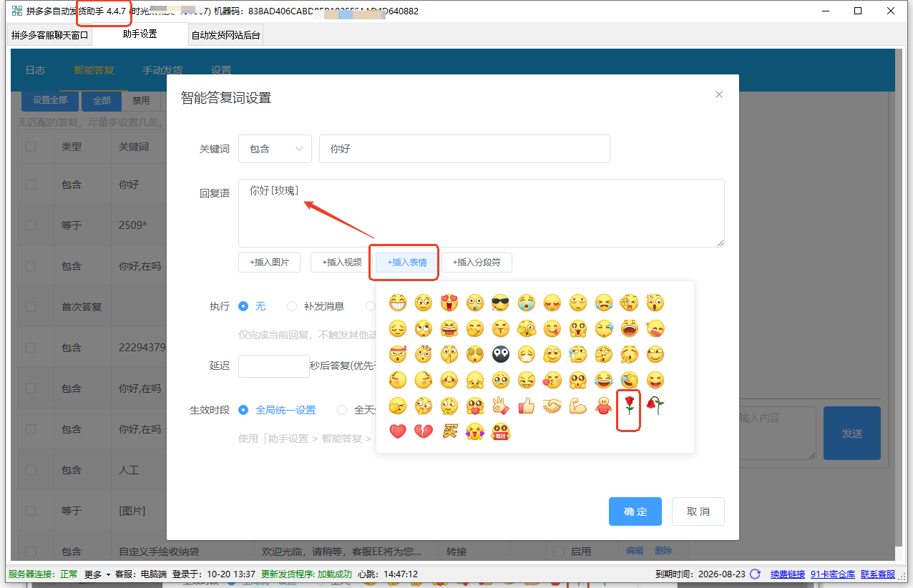
Task: Insert the broken heart emoji
Action: point(424,432)
